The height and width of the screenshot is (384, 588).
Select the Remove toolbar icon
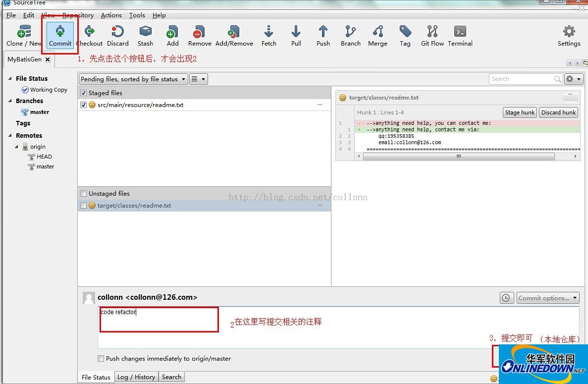point(200,36)
